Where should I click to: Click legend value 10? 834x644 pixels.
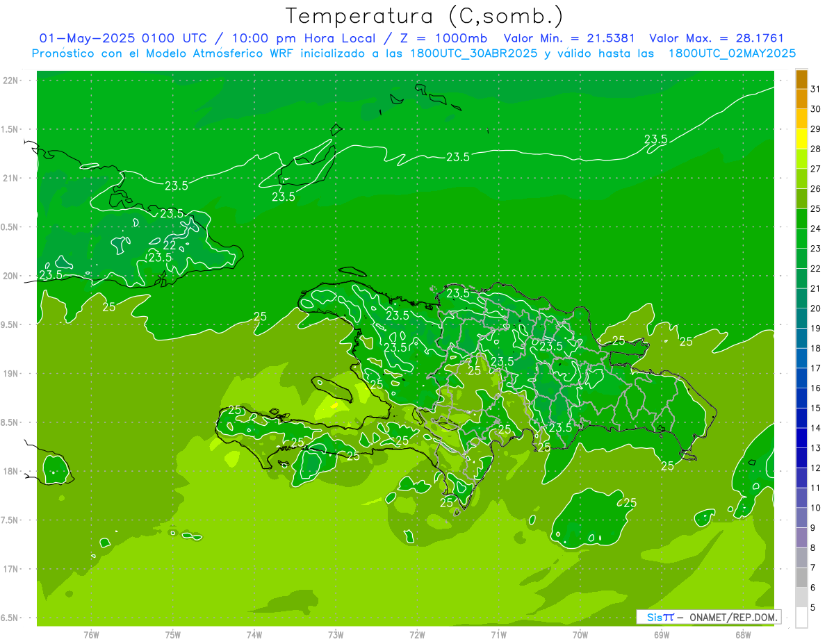(x=815, y=508)
